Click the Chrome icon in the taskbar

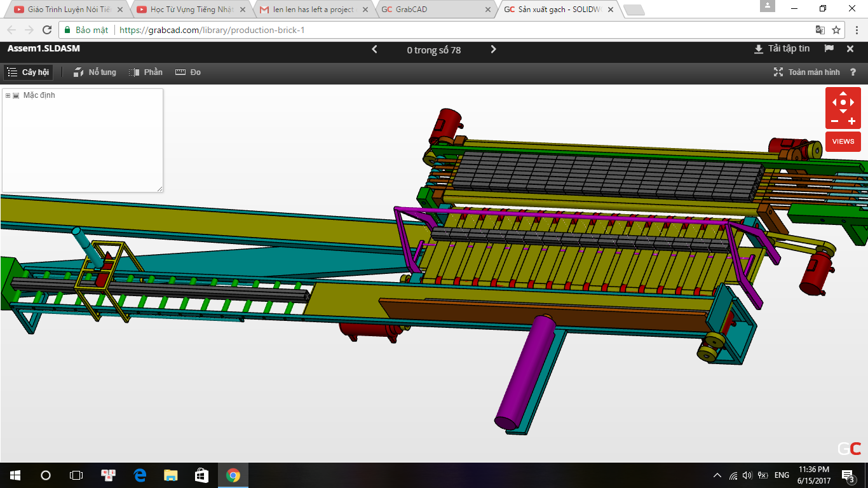point(233,475)
